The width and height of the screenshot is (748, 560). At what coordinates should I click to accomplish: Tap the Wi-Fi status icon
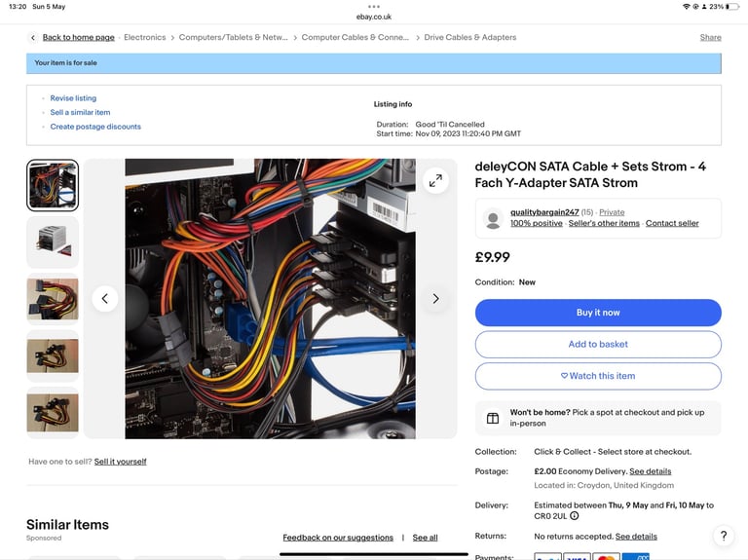[686, 7]
